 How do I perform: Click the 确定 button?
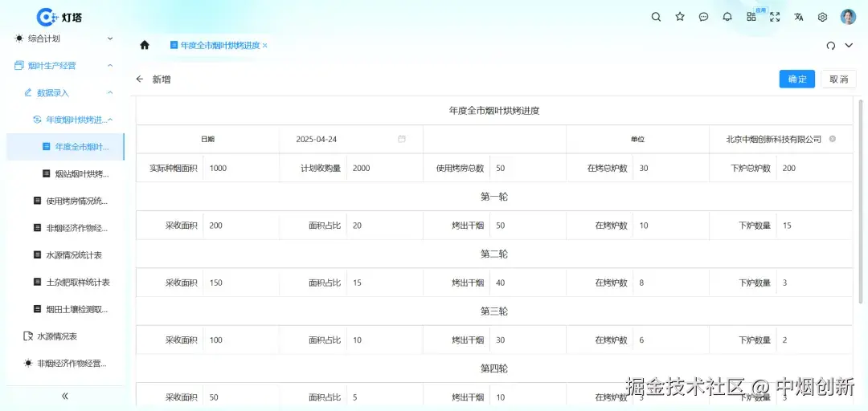pyautogui.click(x=796, y=79)
